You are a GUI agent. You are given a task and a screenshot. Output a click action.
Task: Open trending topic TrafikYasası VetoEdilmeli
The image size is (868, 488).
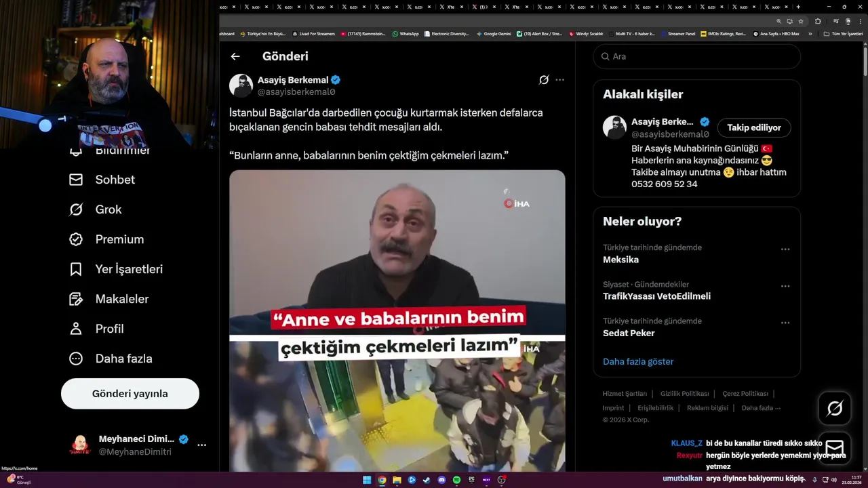(656, 296)
